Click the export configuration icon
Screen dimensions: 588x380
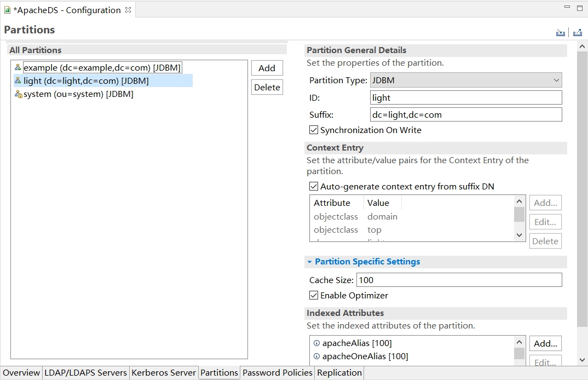click(577, 33)
